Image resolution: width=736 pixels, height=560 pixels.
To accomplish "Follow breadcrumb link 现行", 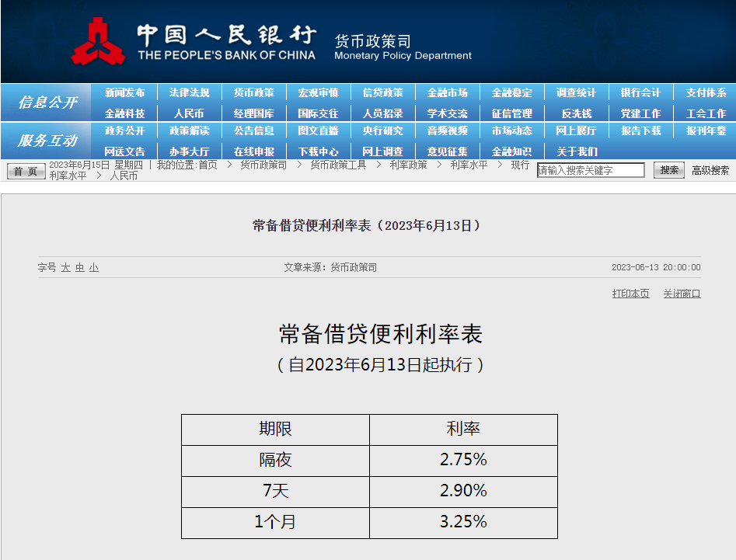I will [520, 165].
